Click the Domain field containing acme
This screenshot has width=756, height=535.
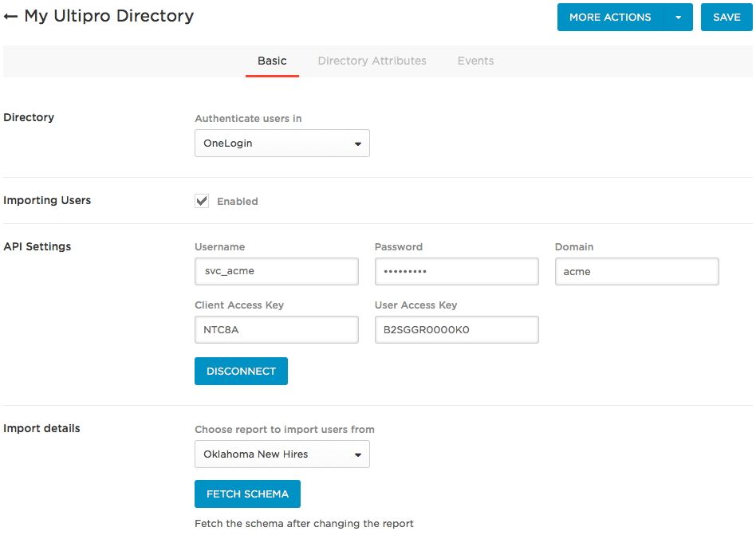click(637, 271)
